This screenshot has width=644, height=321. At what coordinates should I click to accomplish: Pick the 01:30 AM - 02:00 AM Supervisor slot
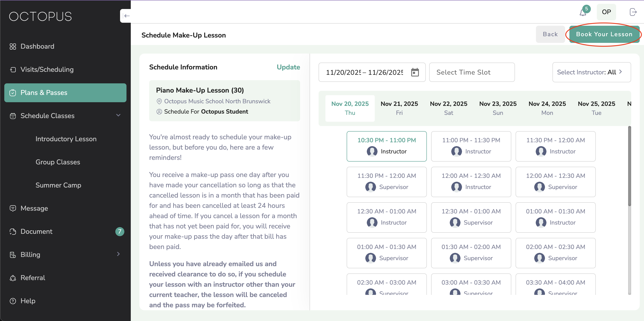pyautogui.click(x=471, y=253)
